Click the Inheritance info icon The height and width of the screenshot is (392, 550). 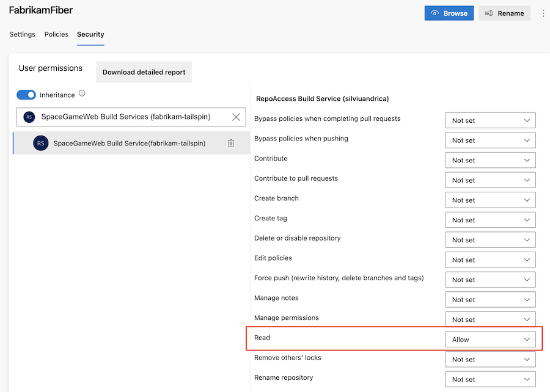click(x=82, y=94)
